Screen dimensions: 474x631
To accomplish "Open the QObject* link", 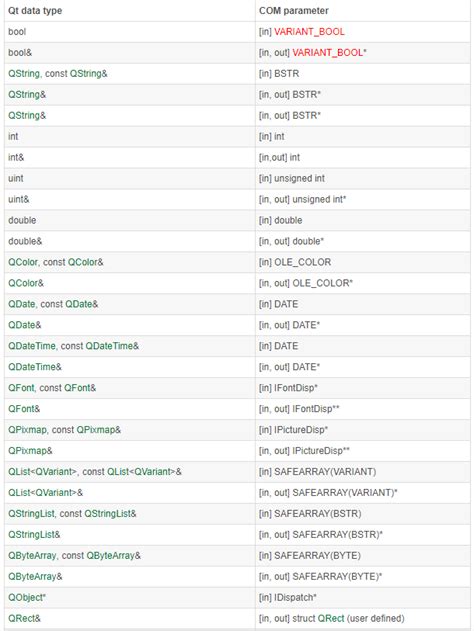I will pyautogui.click(x=27, y=598).
